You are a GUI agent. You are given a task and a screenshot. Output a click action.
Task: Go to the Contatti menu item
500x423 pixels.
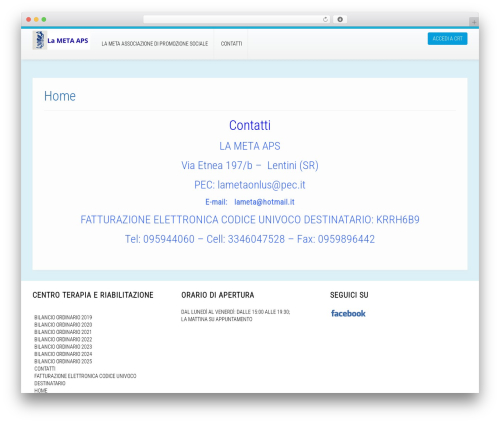pyautogui.click(x=231, y=44)
